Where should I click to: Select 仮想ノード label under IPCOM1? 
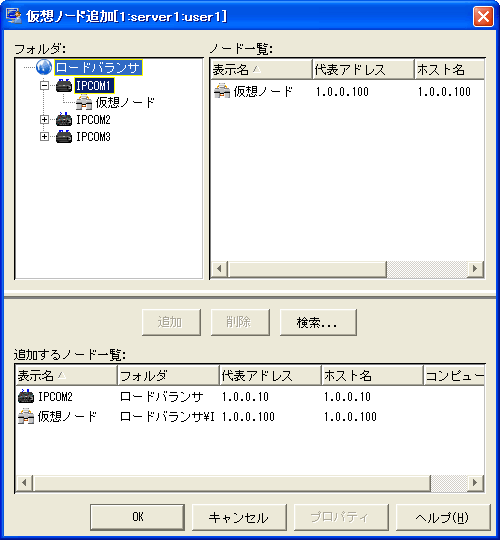tap(125, 102)
